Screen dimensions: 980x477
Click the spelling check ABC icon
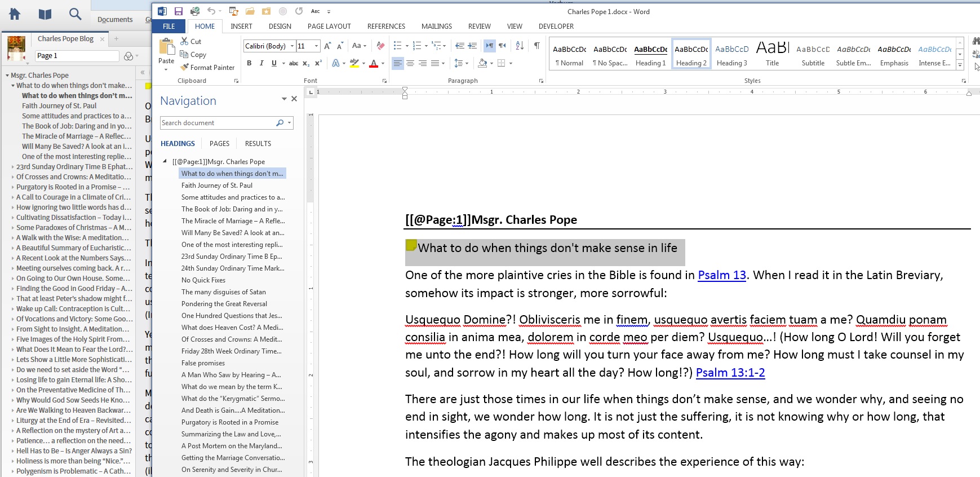point(316,11)
